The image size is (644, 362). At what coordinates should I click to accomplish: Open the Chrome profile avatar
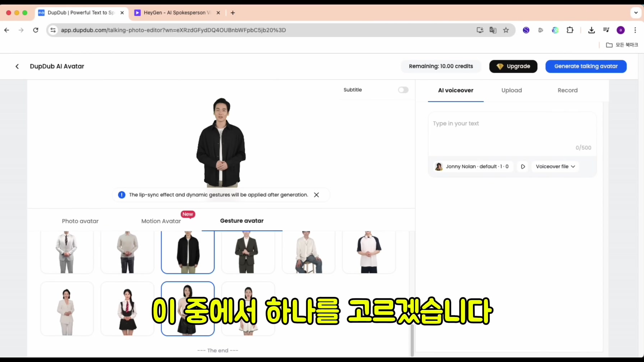tap(621, 30)
